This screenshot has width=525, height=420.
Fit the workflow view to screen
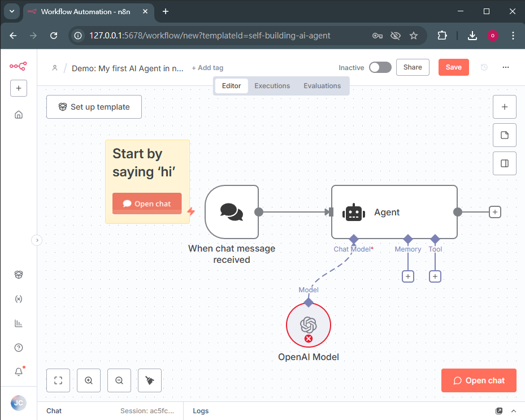[x=58, y=380]
